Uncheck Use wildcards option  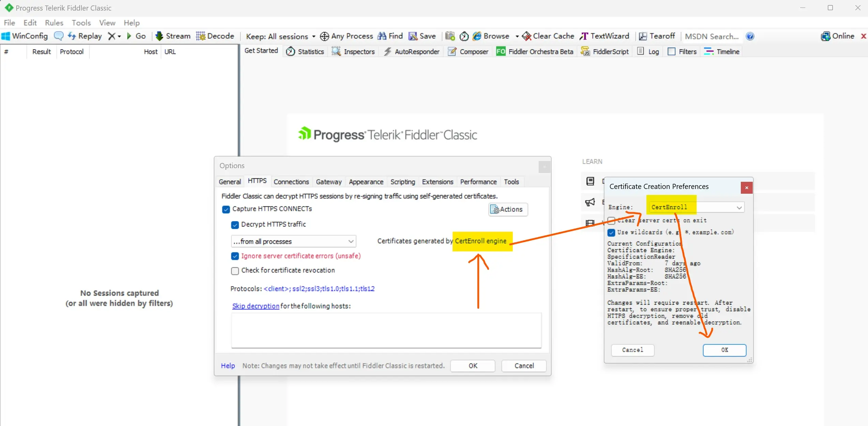tap(611, 232)
